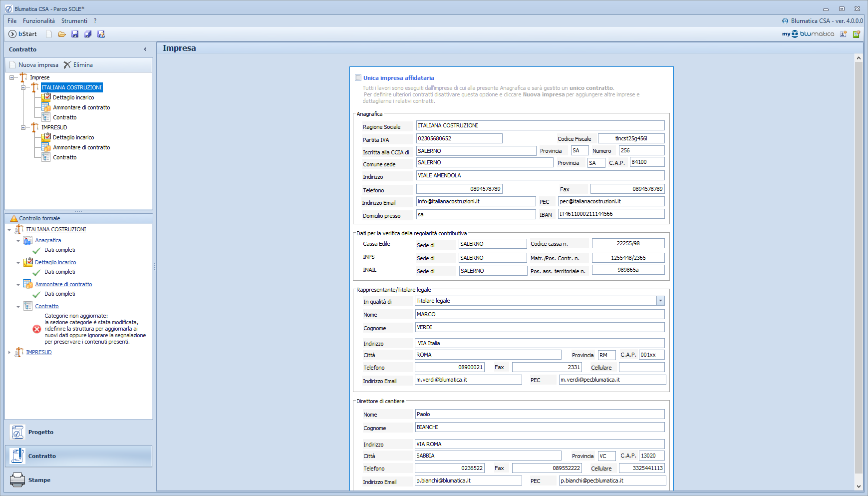The image size is (868, 496).
Task: Open the In qualità di dropdown
Action: click(660, 301)
